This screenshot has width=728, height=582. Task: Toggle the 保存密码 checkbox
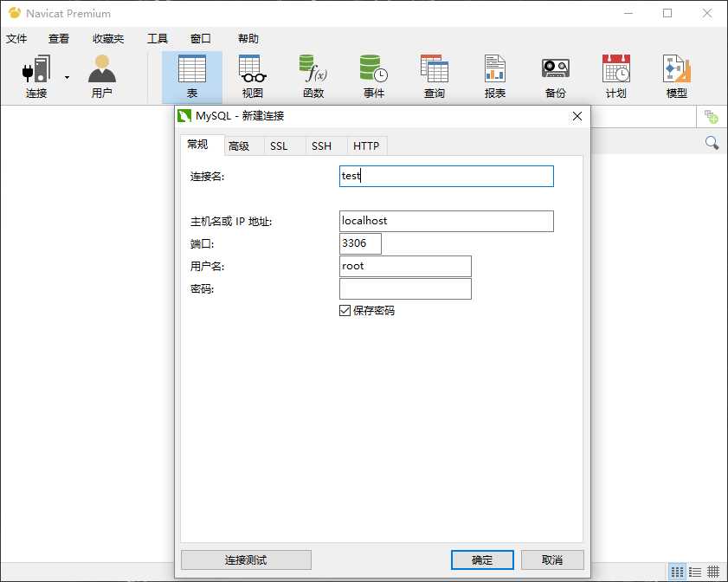click(x=345, y=310)
